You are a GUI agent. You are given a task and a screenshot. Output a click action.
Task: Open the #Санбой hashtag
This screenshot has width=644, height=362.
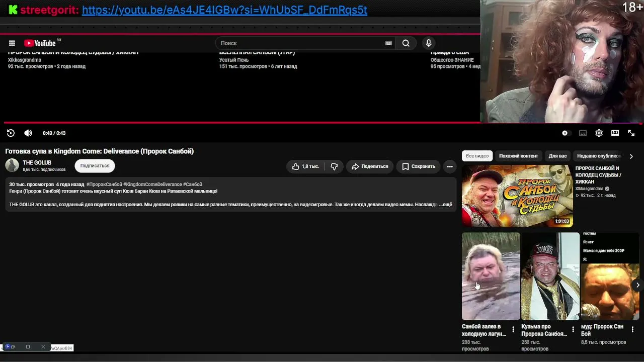click(x=193, y=185)
